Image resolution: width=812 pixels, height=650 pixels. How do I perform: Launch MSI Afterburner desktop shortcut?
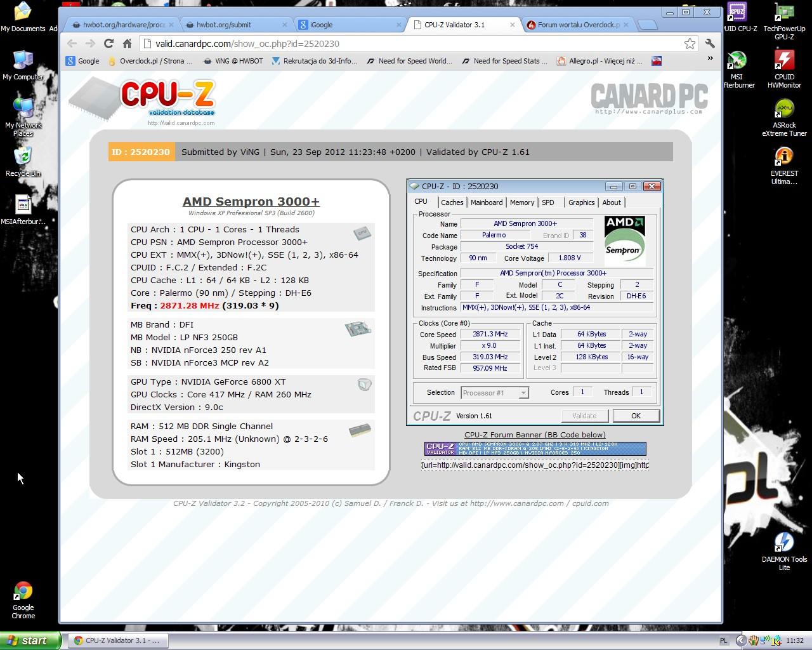pos(737,69)
